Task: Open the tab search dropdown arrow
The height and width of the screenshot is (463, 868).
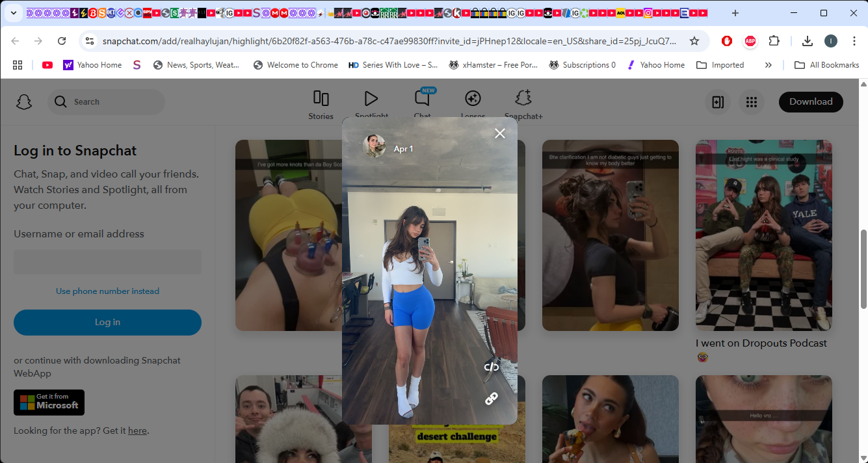Action: (x=13, y=13)
